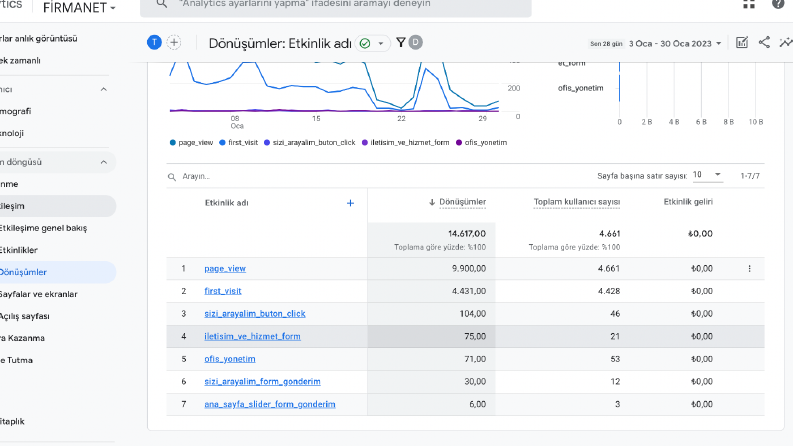This screenshot has height=446, width=793.
Task: Share this report via share icon
Action: 764,42
